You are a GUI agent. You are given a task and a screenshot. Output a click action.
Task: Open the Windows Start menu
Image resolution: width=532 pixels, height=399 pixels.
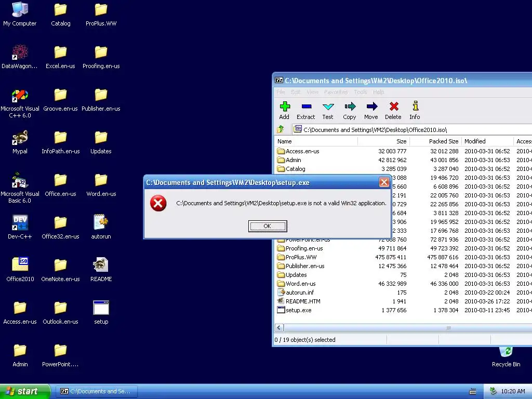click(25, 391)
